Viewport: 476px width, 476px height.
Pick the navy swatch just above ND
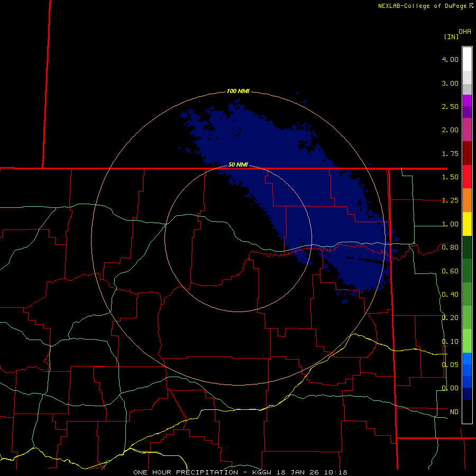(467, 393)
